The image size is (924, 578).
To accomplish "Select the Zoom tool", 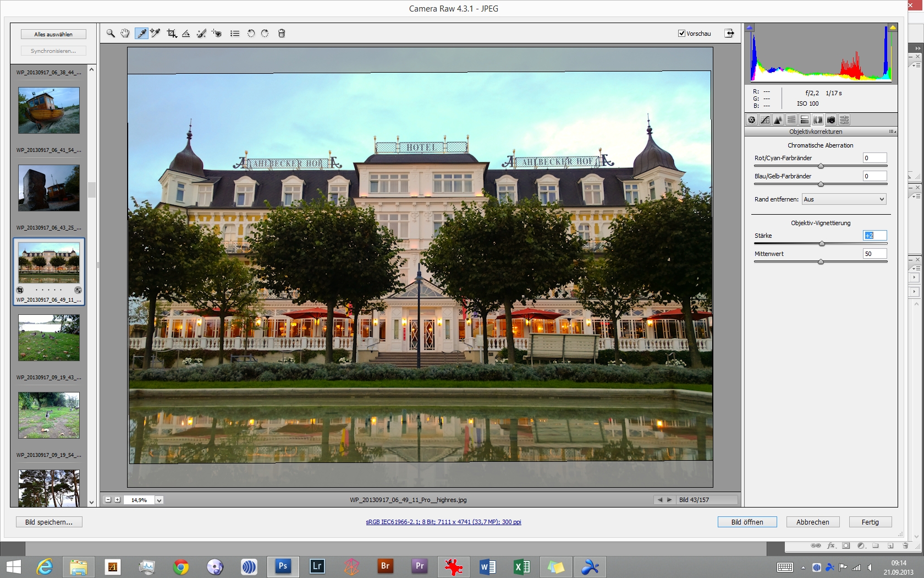I will pyautogui.click(x=111, y=34).
